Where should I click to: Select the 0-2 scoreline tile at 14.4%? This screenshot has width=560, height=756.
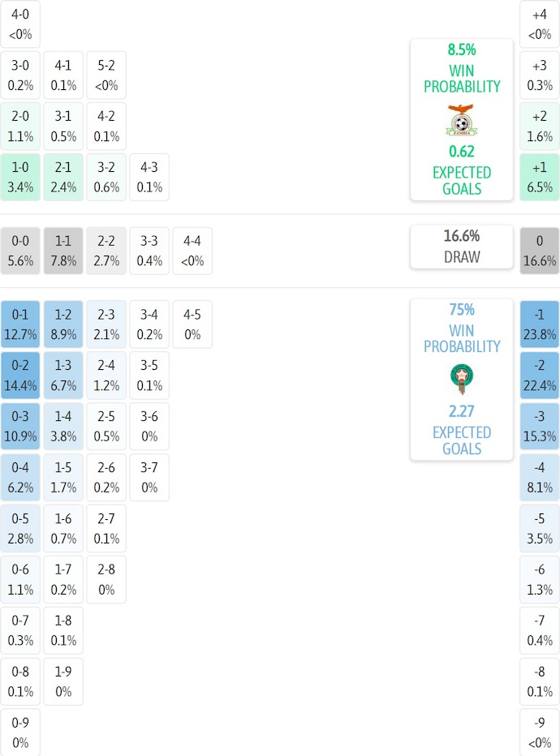[x=20, y=374]
